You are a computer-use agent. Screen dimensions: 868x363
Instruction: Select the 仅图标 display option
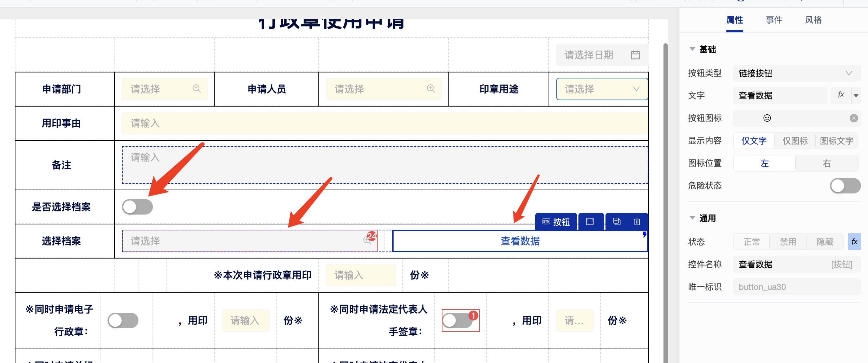pos(795,141)
